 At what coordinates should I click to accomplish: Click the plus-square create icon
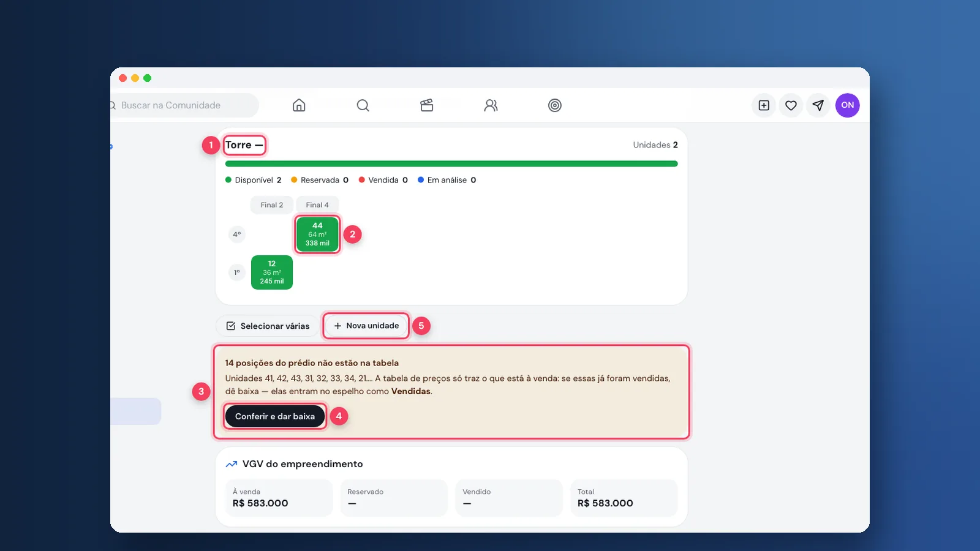764,105
